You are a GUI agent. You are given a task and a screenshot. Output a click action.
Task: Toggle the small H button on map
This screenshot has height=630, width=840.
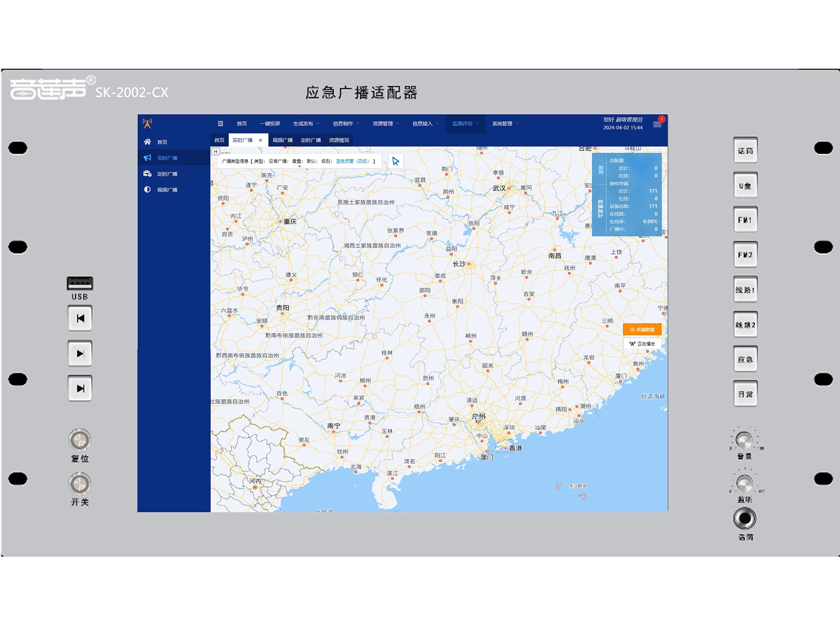pyautogui.click(x=216, y=152)
